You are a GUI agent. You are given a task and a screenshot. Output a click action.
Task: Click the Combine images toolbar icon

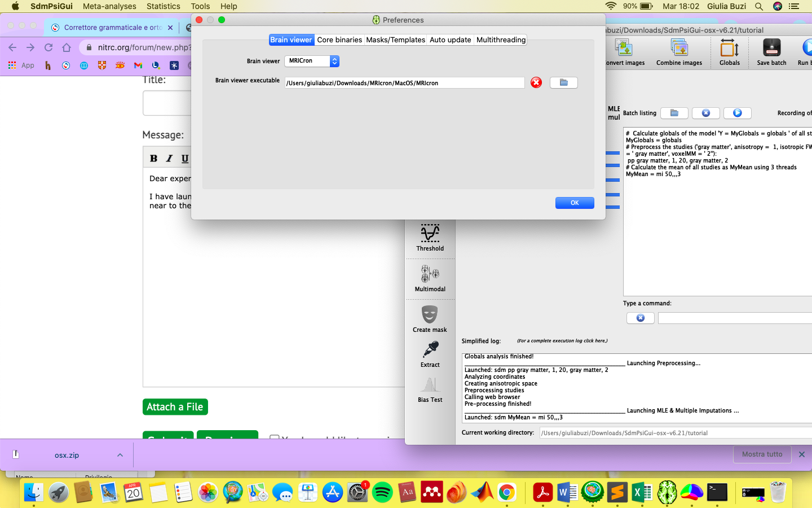click(x=679, y=49)
